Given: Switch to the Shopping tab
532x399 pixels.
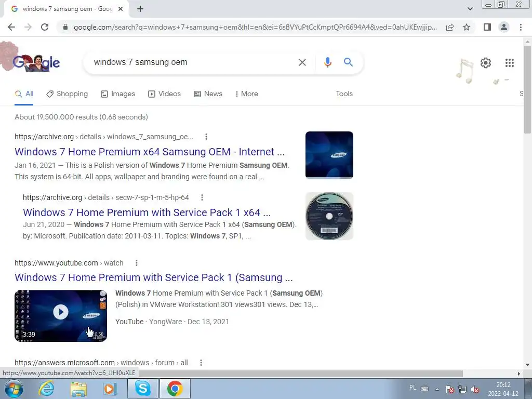Looking at the screenshot, I should coord(67,94).
